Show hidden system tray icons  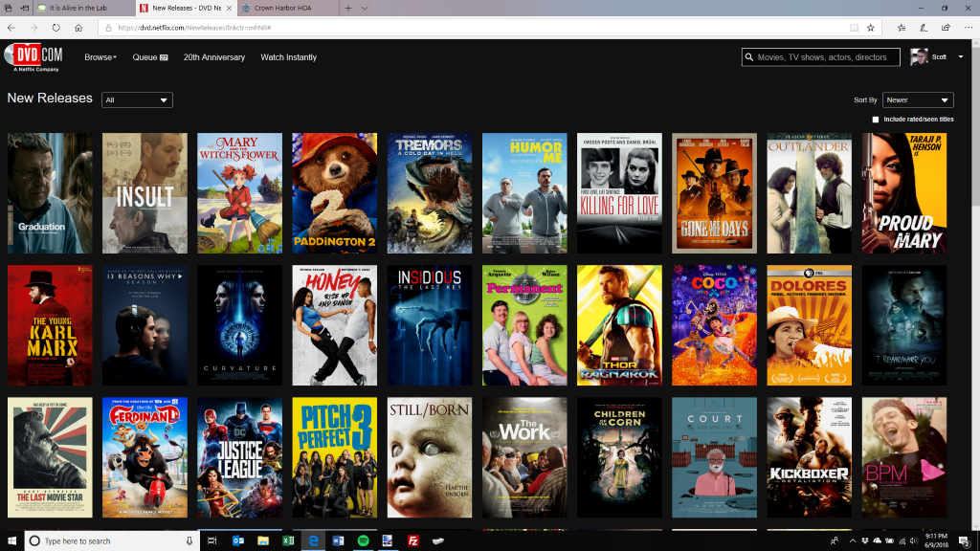pyautogui.click(x=852, y=540)
